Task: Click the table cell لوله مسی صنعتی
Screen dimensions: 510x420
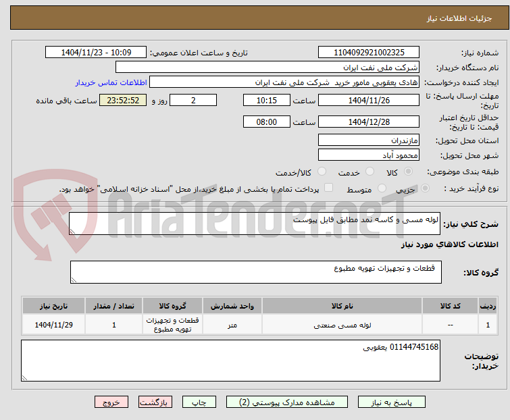Action: (x=342, y=325)
